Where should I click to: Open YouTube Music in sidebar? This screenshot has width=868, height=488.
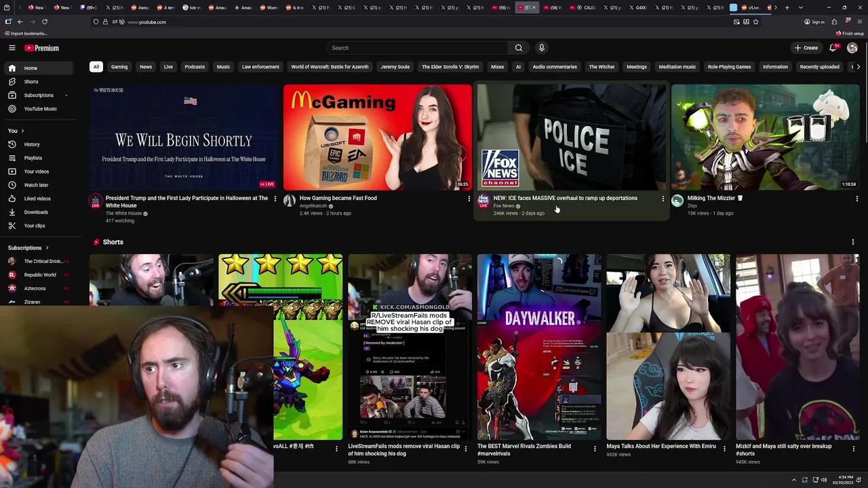click(39, 108)
